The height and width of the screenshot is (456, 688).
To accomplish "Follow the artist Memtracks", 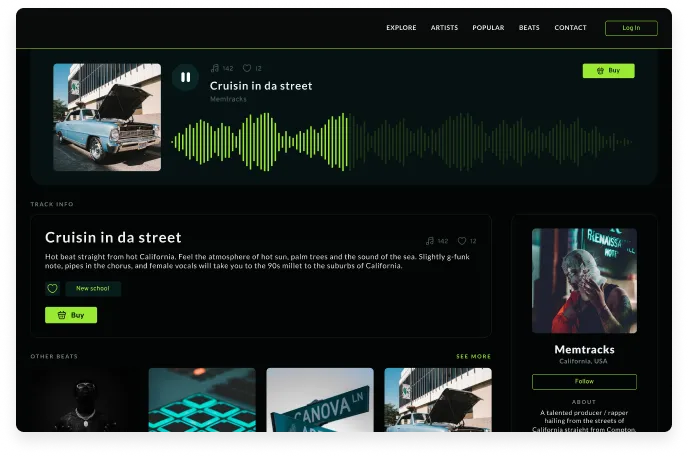I will click(584, 382).
